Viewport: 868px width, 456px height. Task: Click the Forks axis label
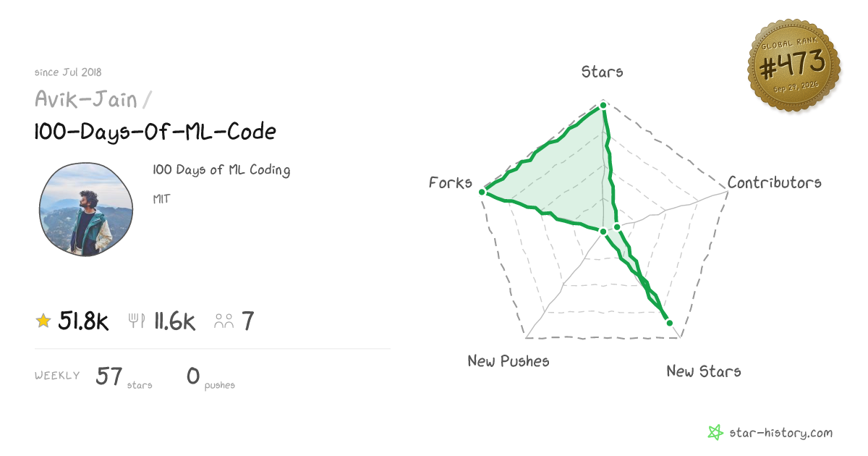point(450,182)
